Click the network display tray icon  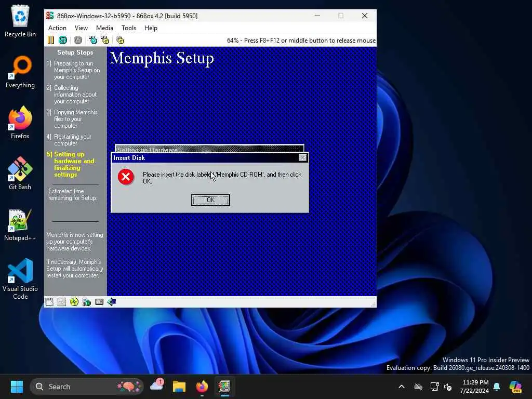pyautogui.click(x=435, y=387)
